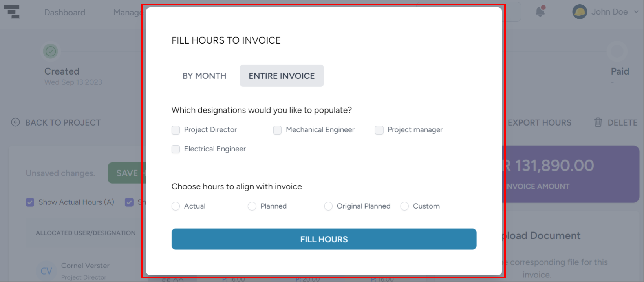
Task: Choose the Original Planned option
Action: (328, 206)
